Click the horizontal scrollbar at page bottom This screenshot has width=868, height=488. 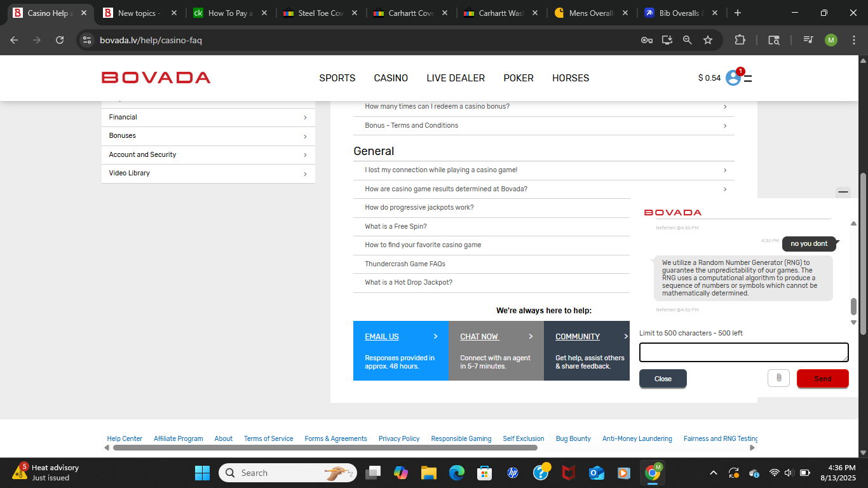(x=324, y=448)
